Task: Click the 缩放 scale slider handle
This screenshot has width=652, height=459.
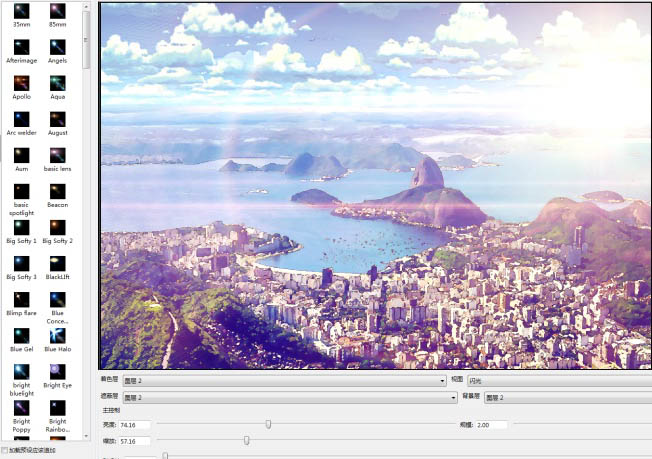Action: point(247,440)
